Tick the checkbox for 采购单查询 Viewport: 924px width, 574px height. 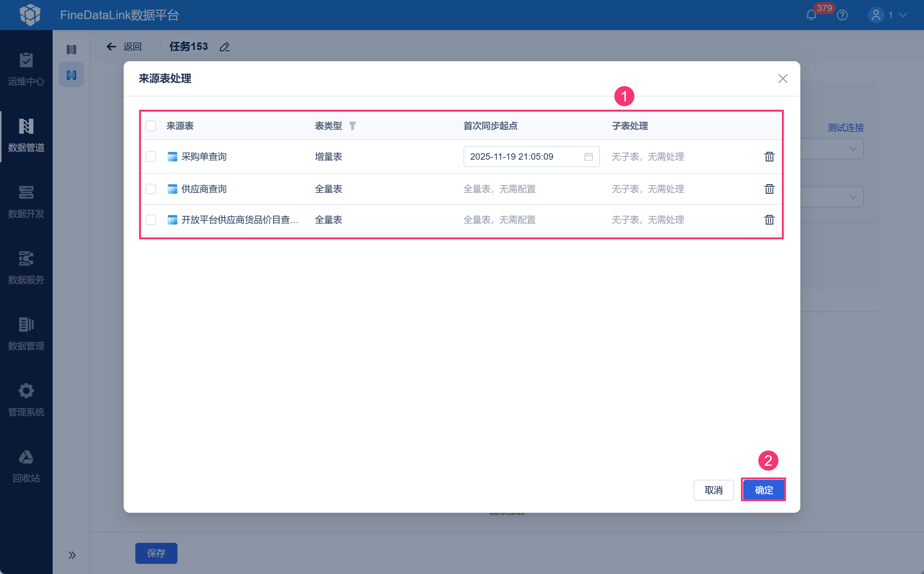click(x=151, y=156)
